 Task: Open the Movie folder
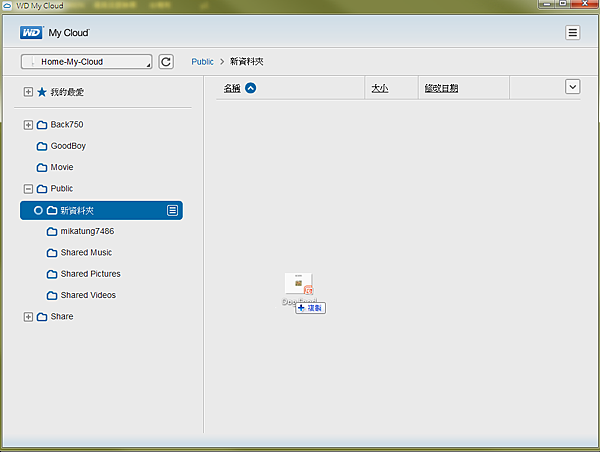point(62,167)
